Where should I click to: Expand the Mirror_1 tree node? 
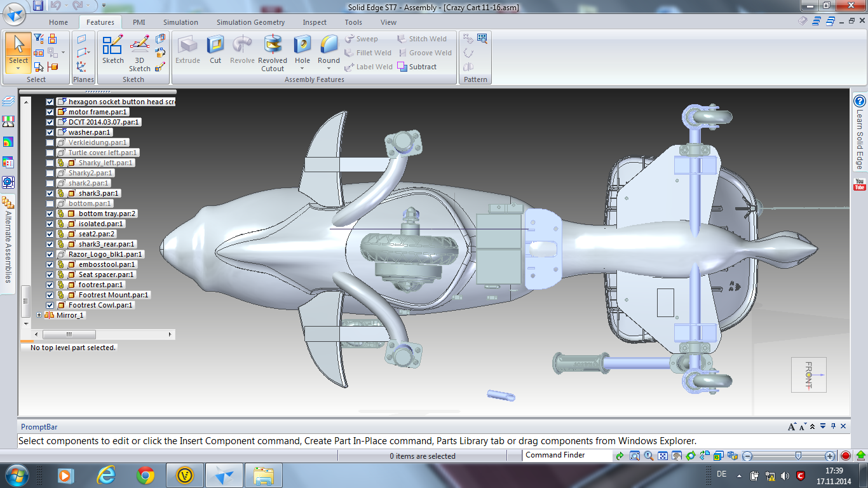coord(39,315)
